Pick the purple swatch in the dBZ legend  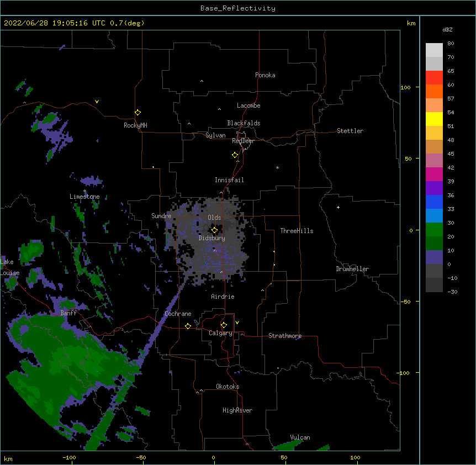[x=434, y=188]
